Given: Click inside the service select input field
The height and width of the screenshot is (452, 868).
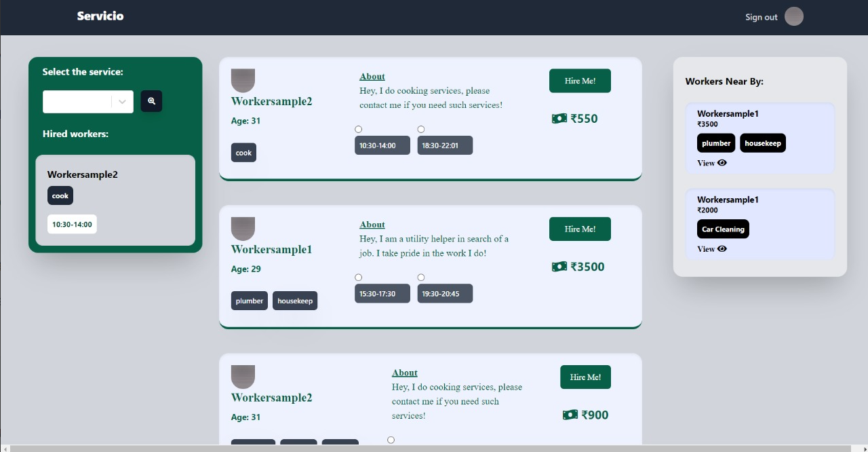Looking at the screenshot, I should point(77,102).
